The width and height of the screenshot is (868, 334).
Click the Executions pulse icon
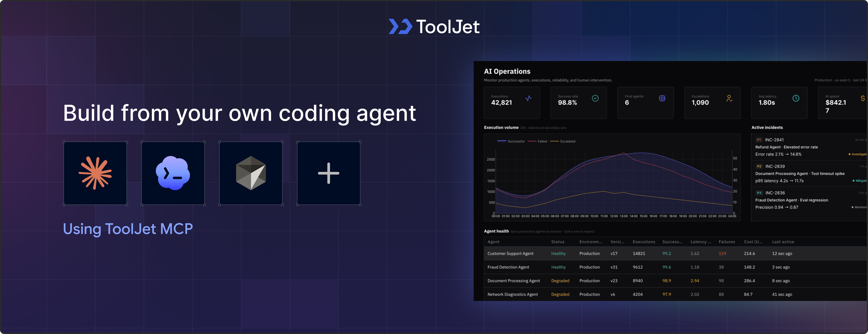click(x=528, y=98)
